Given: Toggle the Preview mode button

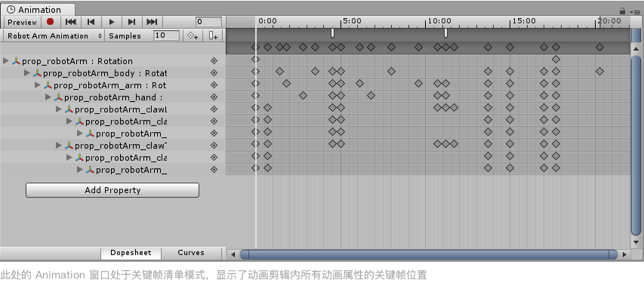Looking at the screenshot, I should [22, 22].
